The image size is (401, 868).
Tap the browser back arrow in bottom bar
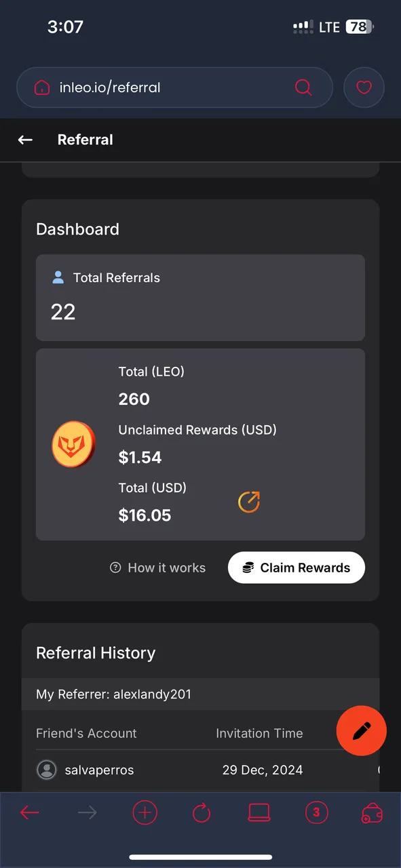[30, 812]
